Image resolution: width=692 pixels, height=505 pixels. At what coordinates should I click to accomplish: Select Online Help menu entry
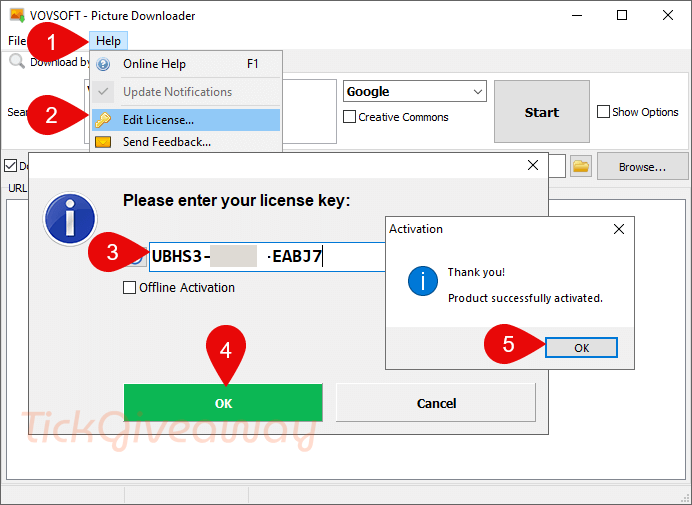coord(186,64)
